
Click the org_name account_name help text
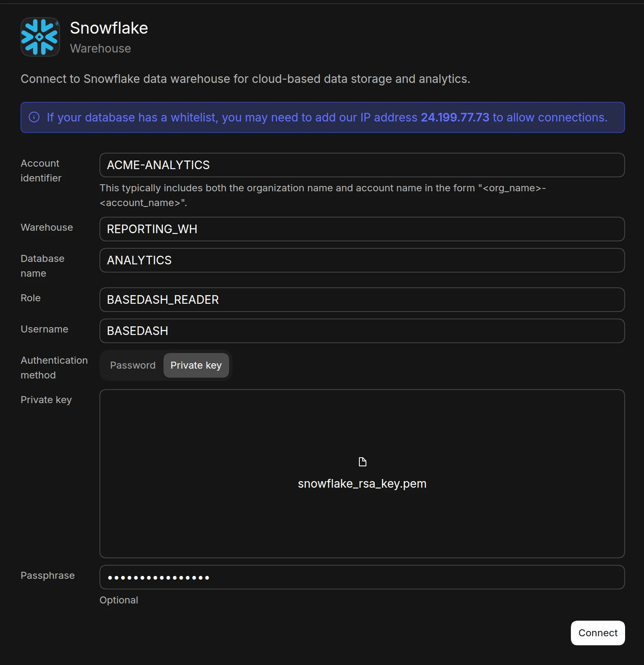[x=322, y=195]
